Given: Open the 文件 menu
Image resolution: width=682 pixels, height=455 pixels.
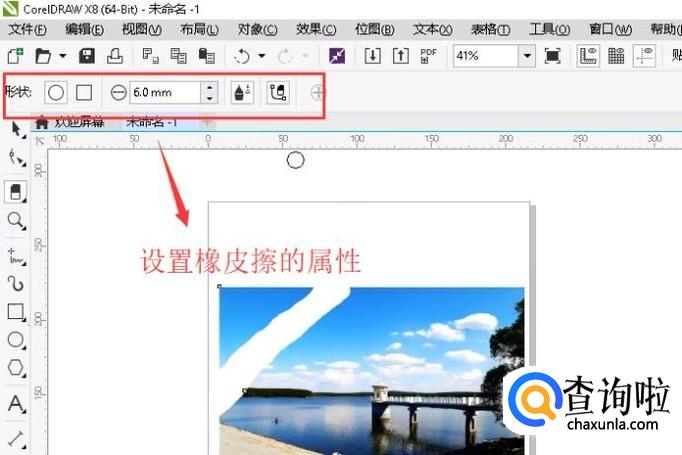Looking at the screenshot, I should coord(27,30).
